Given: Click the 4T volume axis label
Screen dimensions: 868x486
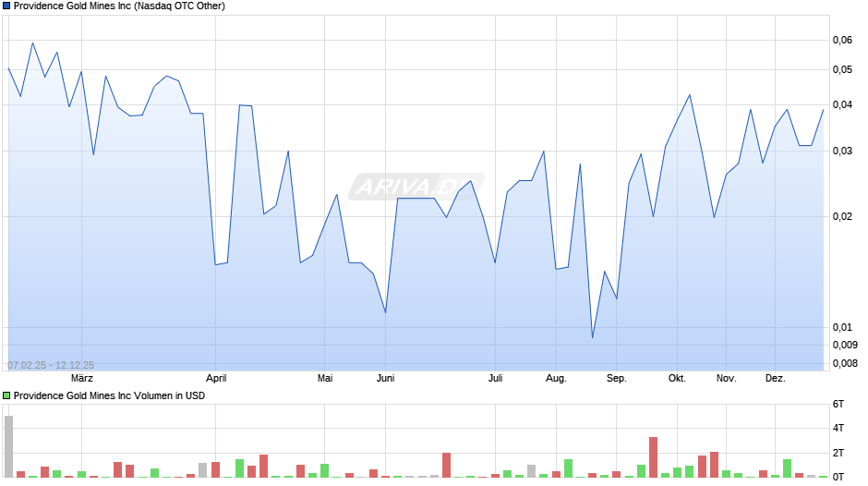Looking at the screenshot, I should (x=838, y=428).
